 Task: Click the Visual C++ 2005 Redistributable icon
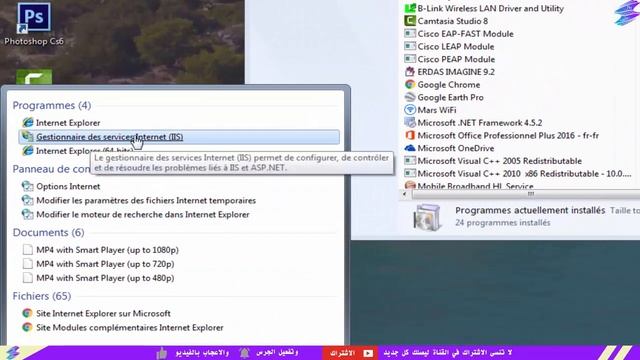[410, 161]
